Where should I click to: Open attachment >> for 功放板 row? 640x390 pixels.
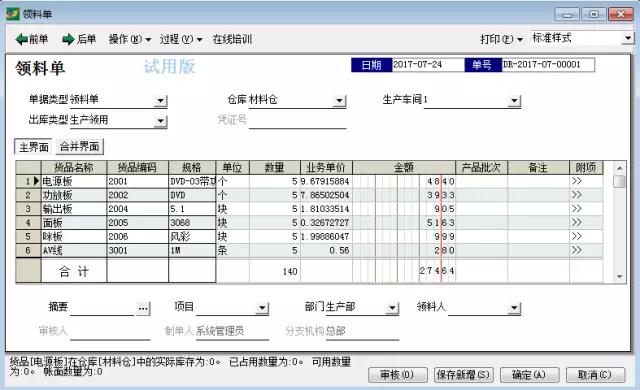[x=577, y=195]
